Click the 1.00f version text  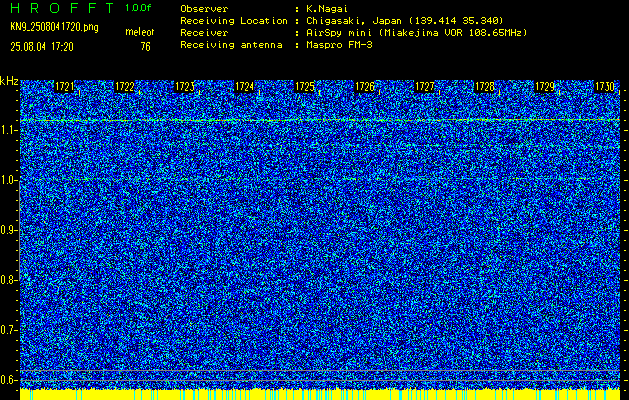point(138,8)
